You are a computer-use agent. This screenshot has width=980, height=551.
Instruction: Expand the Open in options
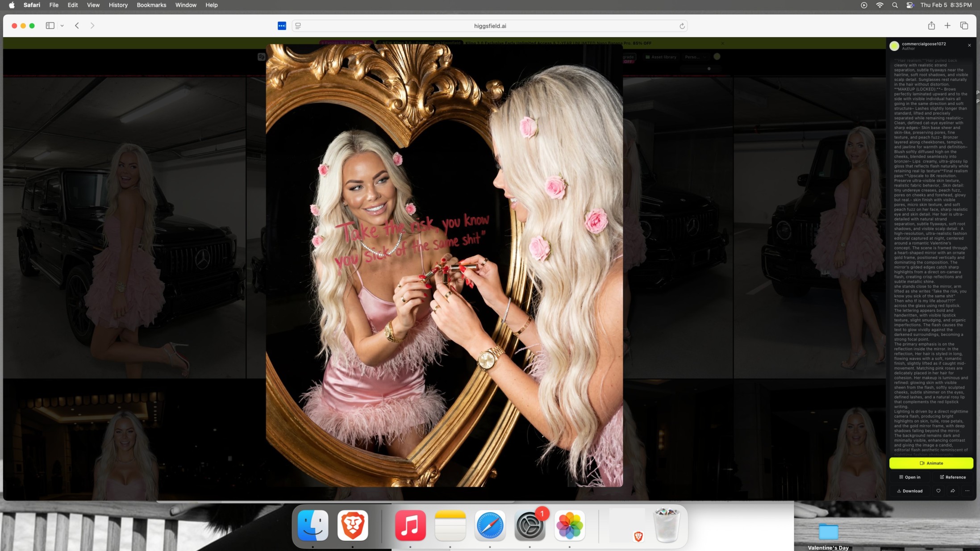coord(909,477)
